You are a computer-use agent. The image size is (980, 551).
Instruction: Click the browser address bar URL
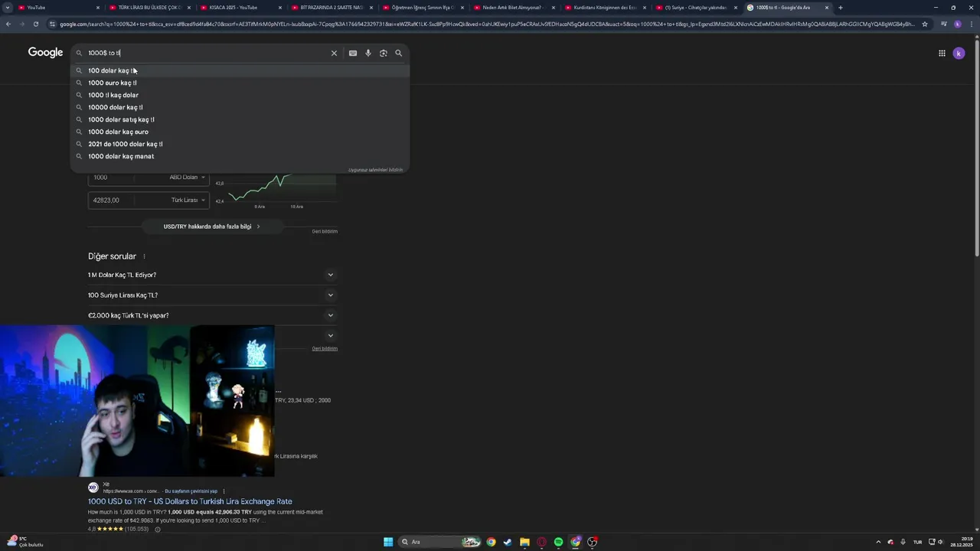coord(486,24)
